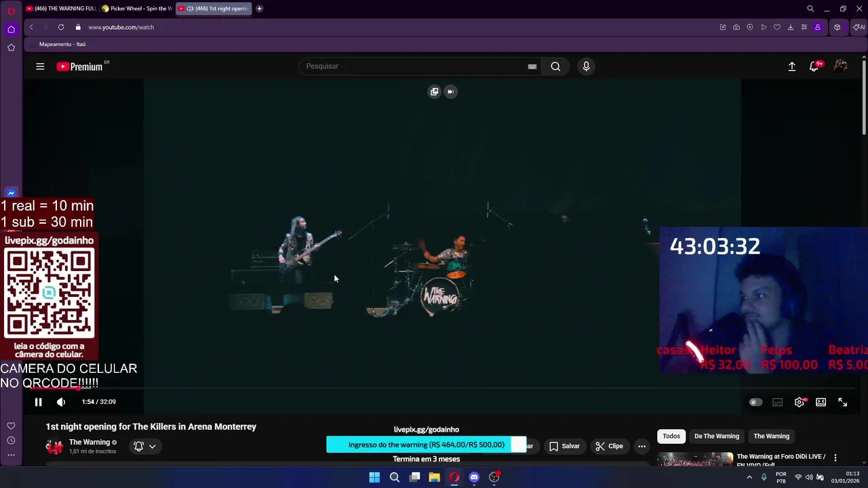Open Opera extensions cube icon
Image resolution: width=868 pixels, height=488 pixels.
point(837,27)
